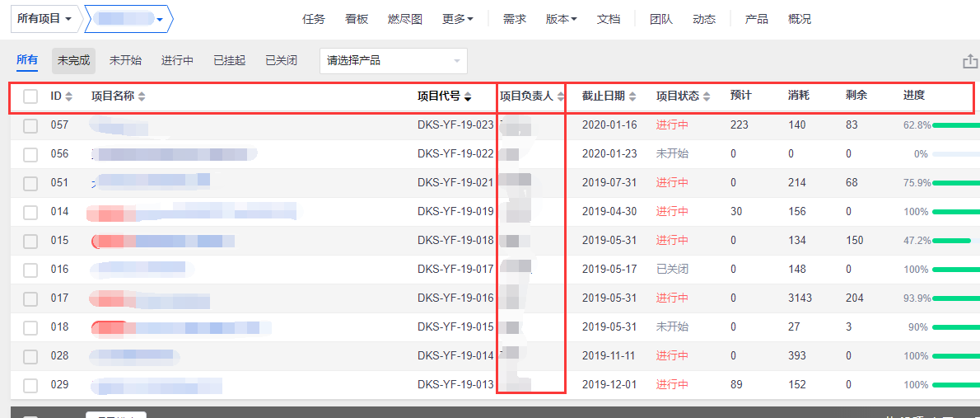Open project name link in row 018
The image size is (980, 418).
point(181,326)
